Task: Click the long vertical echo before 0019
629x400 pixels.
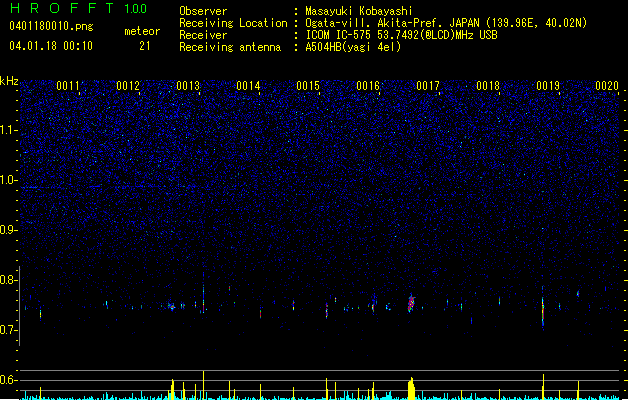Action: (x=543, y=307)
